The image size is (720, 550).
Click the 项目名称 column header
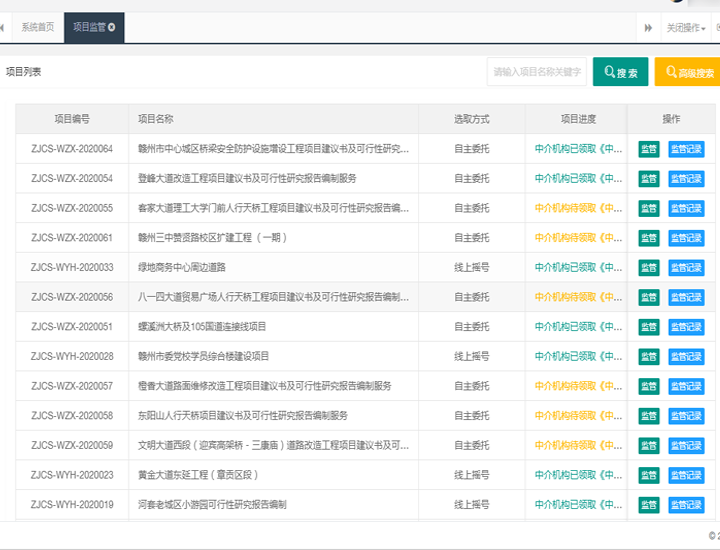[x=273, y=119]
